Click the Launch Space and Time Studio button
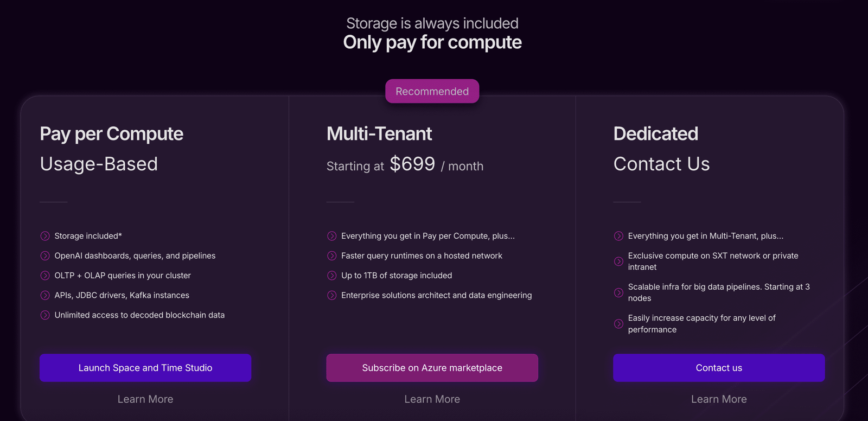868x421 pixels. [x=145, y=368]
